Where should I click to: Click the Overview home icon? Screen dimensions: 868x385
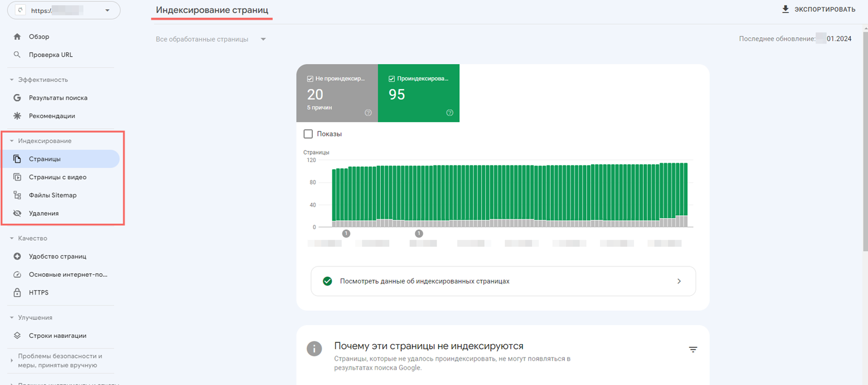tap(17, 37)
